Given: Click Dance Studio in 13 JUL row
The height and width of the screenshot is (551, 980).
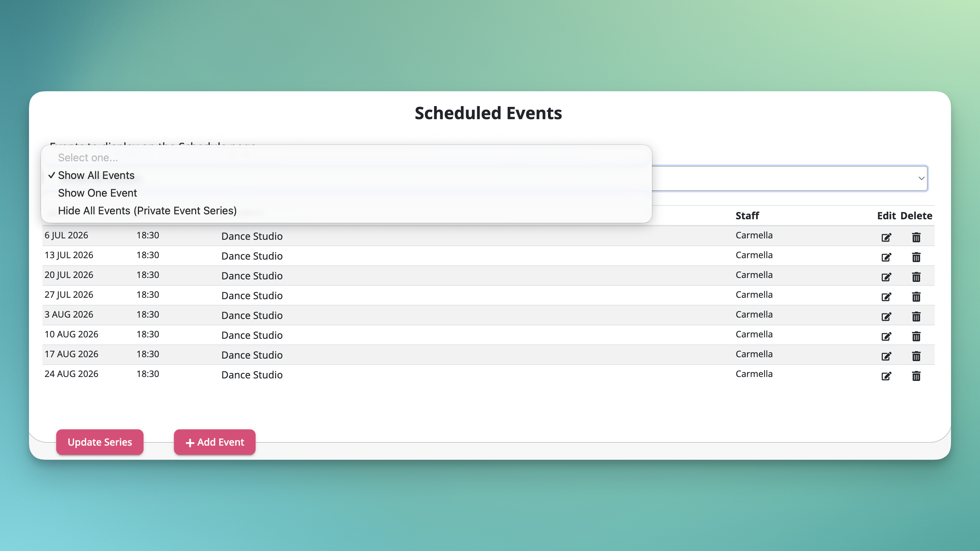Looking at the screenshot, I should 252,256.
